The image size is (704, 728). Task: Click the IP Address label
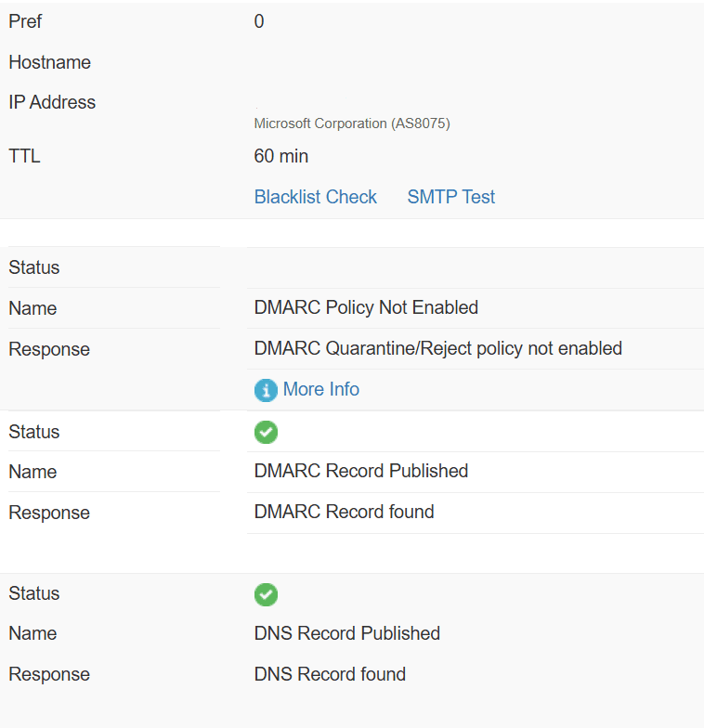coord(52,102)
